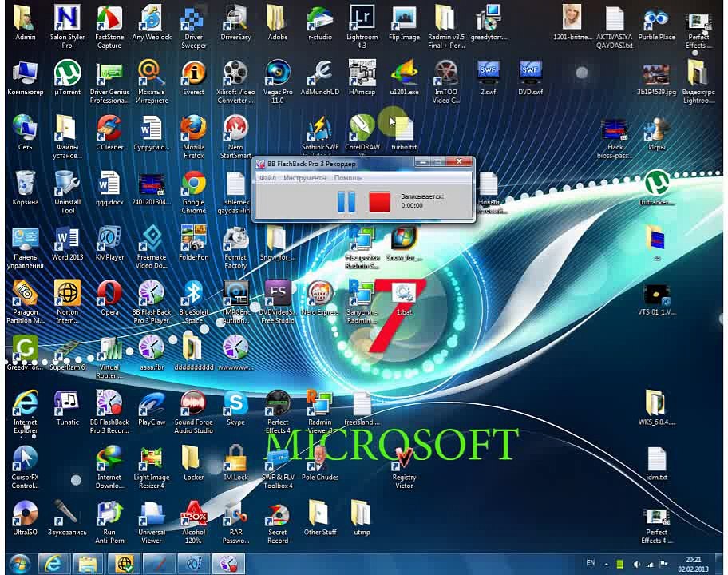This screenshot has width=728, height=575.
Task: Select the Salon Styler Pro desktop icon
Action: click(x=67, y=26)
